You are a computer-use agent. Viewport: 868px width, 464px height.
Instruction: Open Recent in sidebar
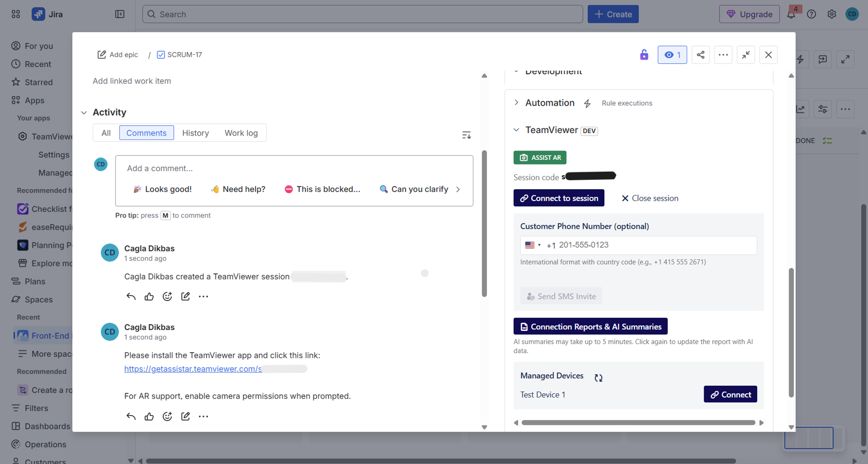click(31, 64)
